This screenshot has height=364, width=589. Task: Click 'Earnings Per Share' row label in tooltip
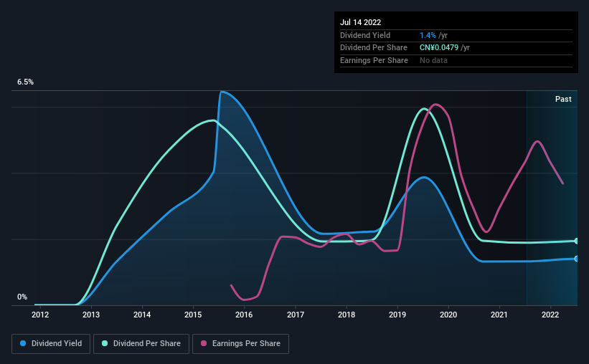click(x=374, y=60)
